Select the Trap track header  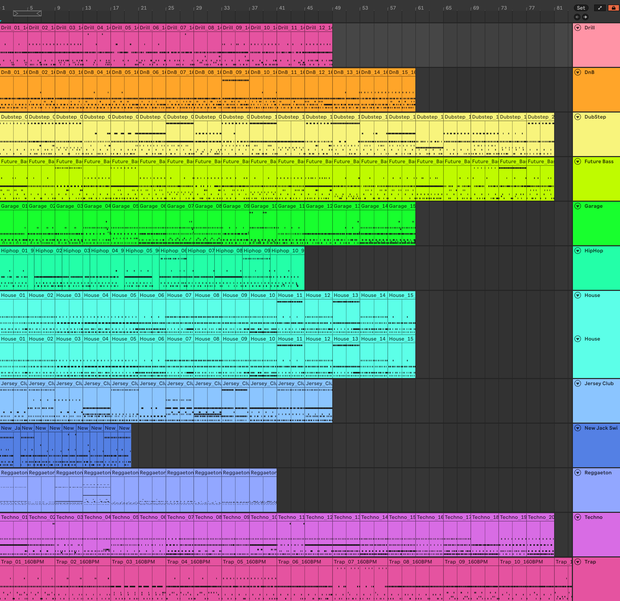(596, 579)
